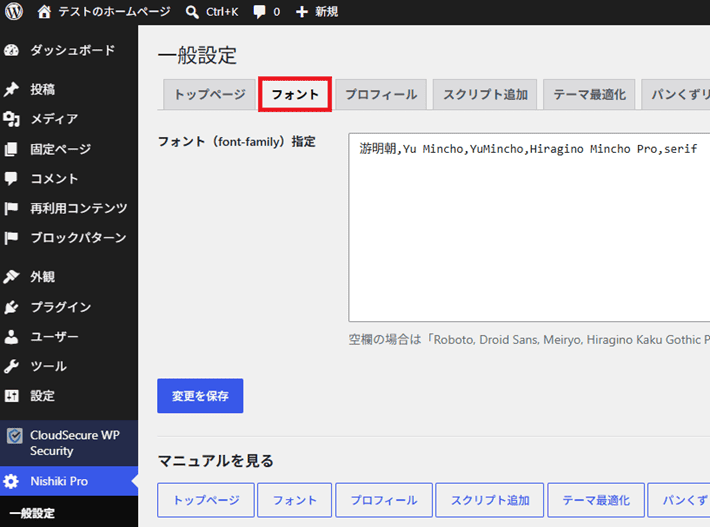Image resolution: width=710 pixels, height=527 pixels.
Task: Click the プラグイン plug icon
Action: (x=11, y=307)
